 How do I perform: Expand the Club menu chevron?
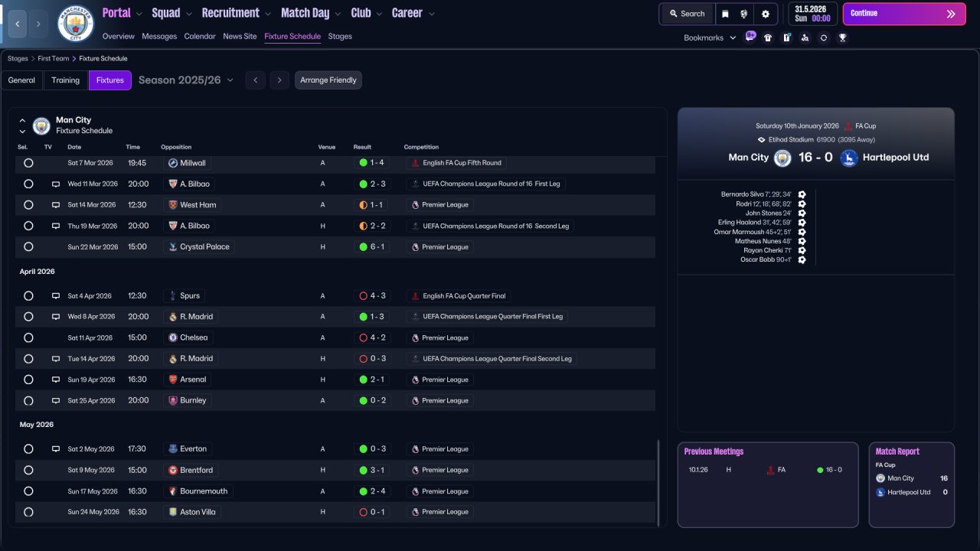pyautogui.click(x=378, y=14)
